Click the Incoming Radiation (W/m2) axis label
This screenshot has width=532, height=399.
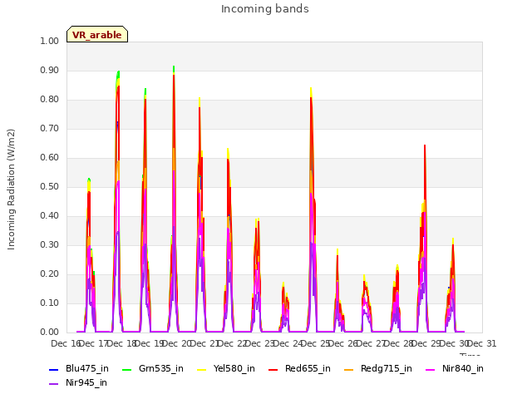pos(11,190)
